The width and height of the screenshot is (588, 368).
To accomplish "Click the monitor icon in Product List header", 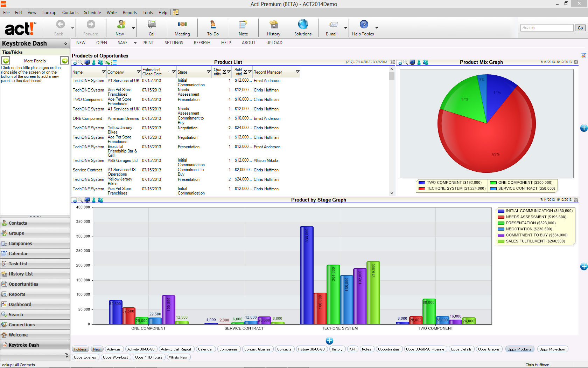I will 87,62.
